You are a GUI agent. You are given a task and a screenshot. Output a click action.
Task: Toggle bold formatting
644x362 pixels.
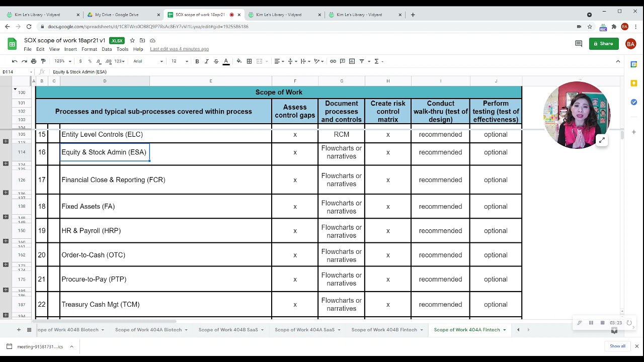pos(197,61)
